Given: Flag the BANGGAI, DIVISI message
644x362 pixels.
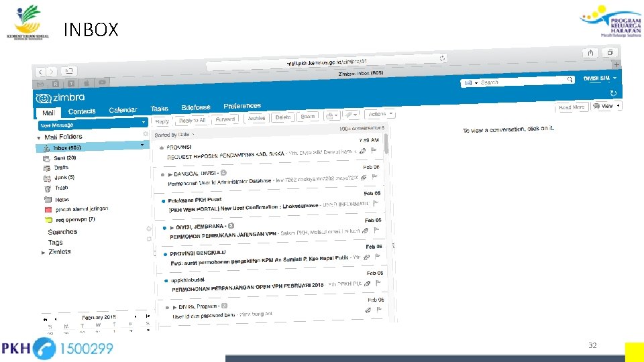Looking at the screenshot, I should tap(374, 177).
